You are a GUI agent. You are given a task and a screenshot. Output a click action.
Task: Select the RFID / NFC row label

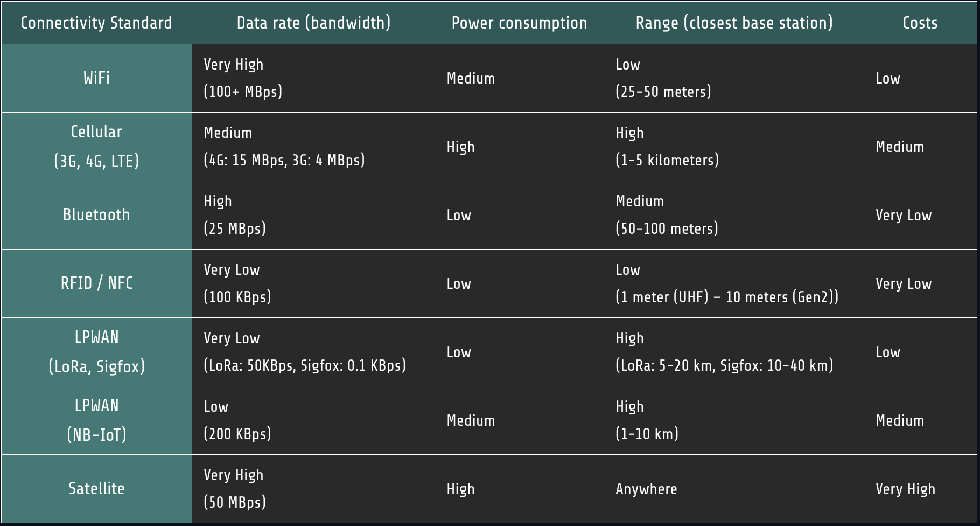pos(96,283)
